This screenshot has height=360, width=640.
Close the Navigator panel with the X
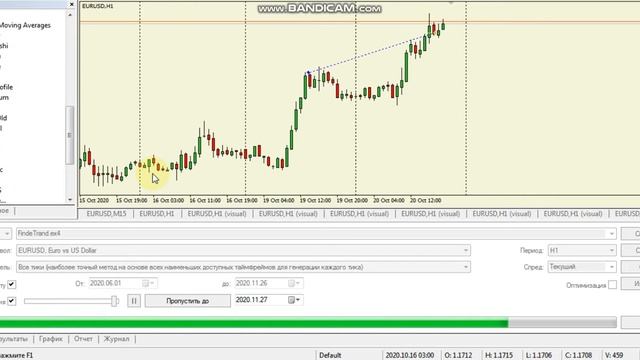[x=72, y=4]
